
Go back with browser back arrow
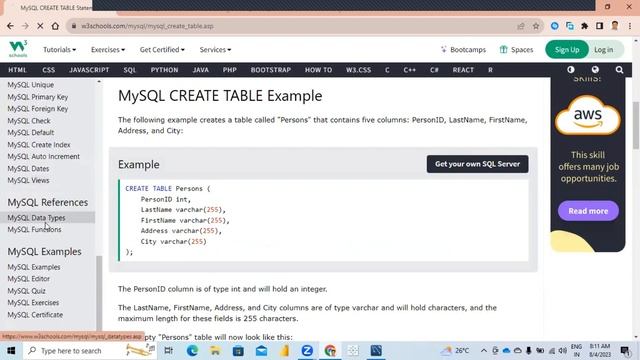pos(10,26)
